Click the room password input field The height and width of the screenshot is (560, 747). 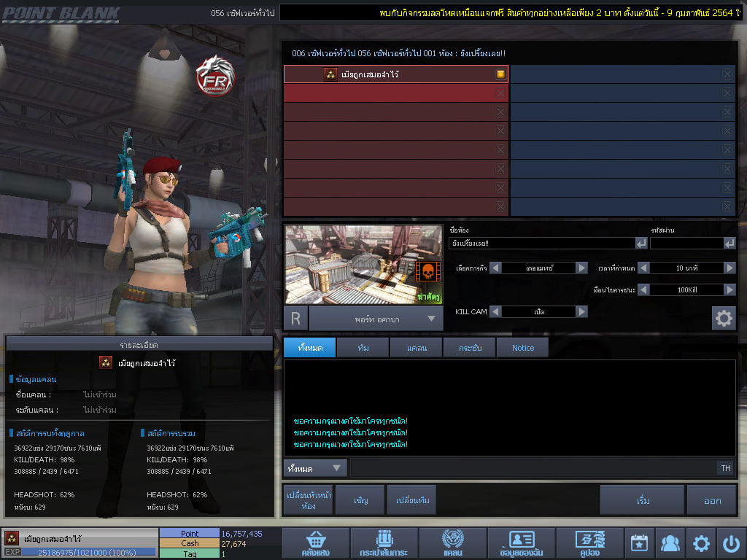686,244
